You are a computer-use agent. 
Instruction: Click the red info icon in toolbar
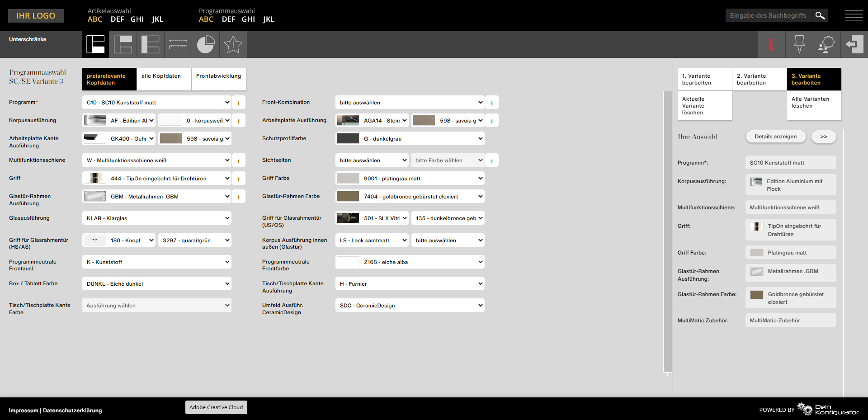click(x=771, y=44)
